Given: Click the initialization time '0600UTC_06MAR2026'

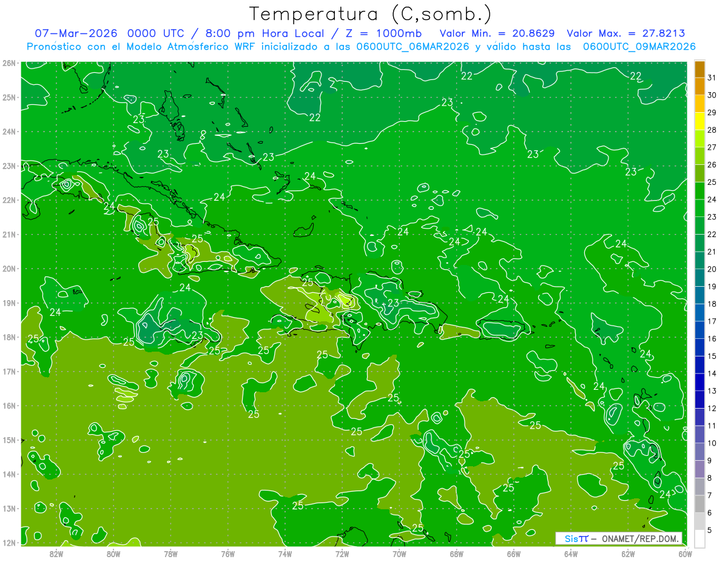Looking at the screenshot, I should tap(413, 47).
